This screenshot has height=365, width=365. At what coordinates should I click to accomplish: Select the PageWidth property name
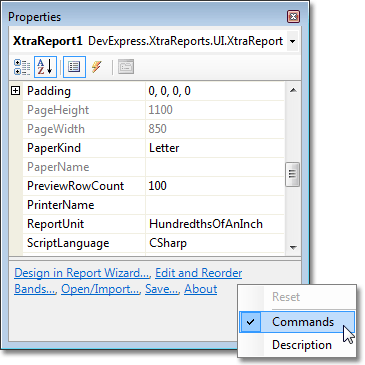click(x=56, y=129)
